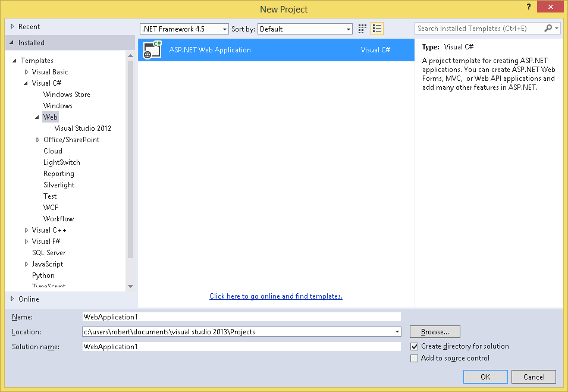Select the Silverlight category
The height and width of the screenshot is (392, 568).
click(x=59, y=185)
